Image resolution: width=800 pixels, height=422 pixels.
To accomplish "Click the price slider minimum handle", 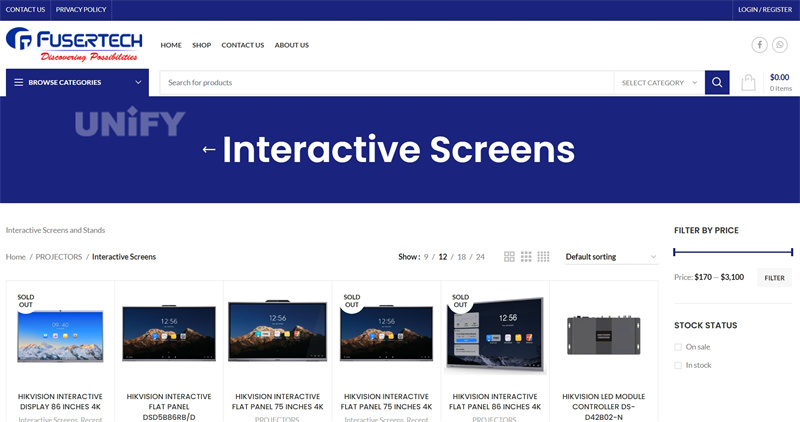I will coord(674,252).
